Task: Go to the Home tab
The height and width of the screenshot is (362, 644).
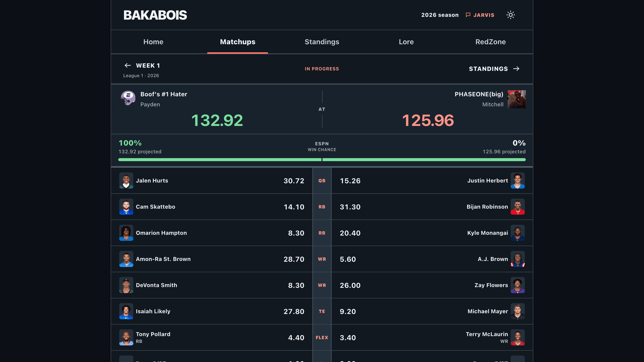Action: (153, 42)
